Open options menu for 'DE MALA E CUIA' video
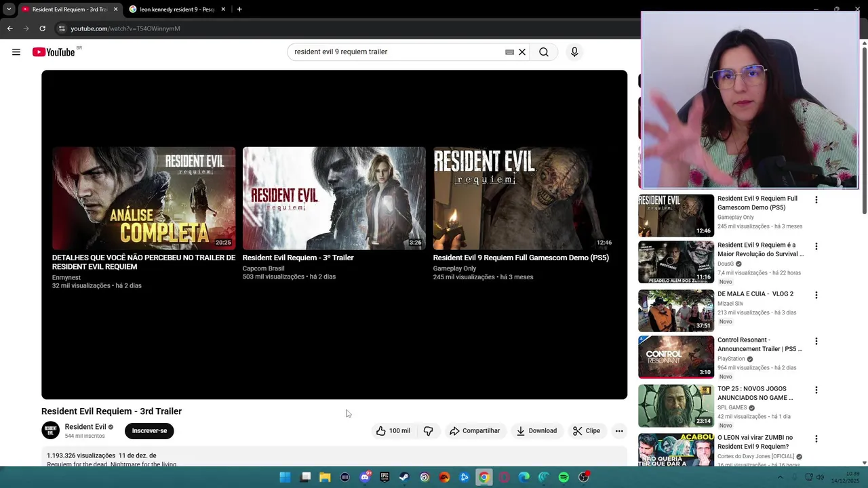The image size is (868, 488). coord(816,295)
